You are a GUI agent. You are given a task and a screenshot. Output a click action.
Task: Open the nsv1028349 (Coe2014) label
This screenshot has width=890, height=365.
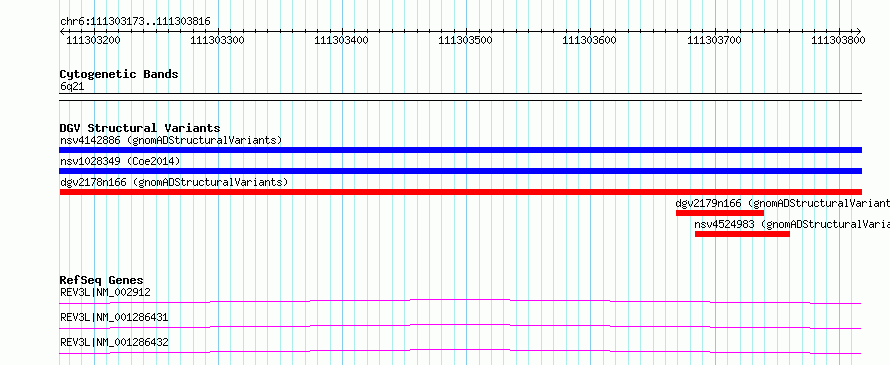click(x=120, y=161)
